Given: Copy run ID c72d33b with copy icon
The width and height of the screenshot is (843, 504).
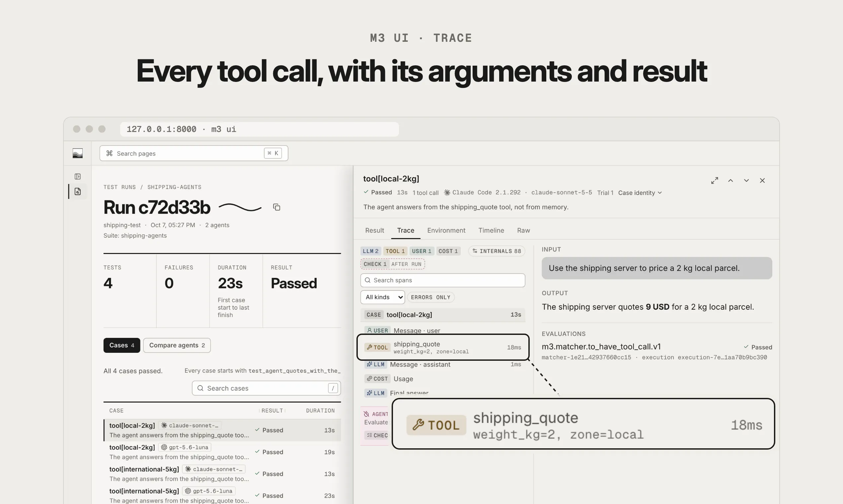Looking at the screenshot, I should click(x=277, y=207).
